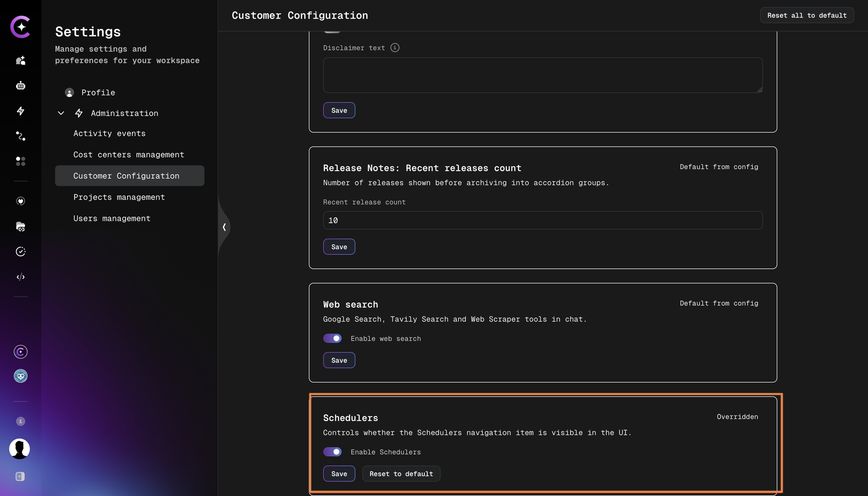
Task: Select Customer Configuration menu item
Action: (x=129, y=175)
